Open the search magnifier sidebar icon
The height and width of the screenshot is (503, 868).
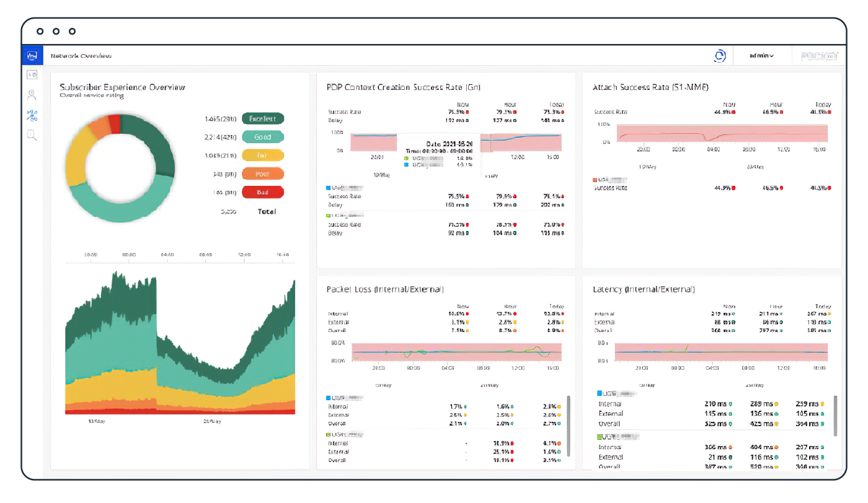click(32, 136)
